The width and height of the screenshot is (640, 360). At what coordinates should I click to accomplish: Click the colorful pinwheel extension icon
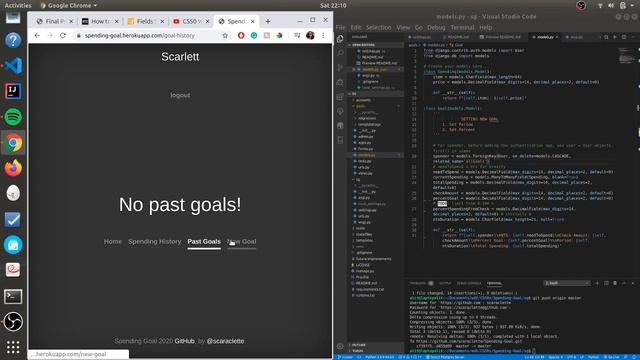[x=280, y=36]
